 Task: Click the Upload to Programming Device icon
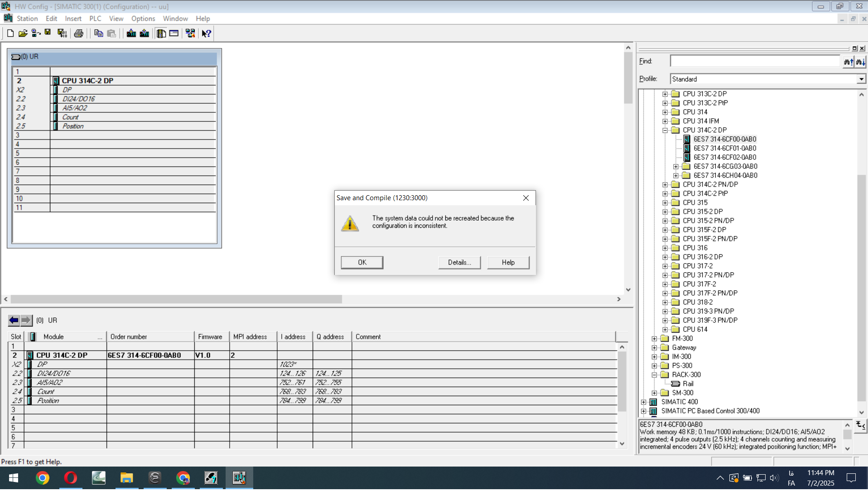point(145,34)
